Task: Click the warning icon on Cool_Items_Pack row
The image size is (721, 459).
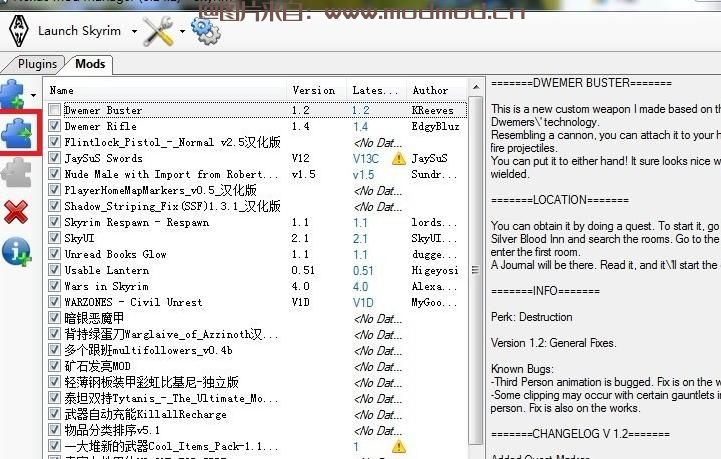Action: pyautogui.click(x=399, y=446)
